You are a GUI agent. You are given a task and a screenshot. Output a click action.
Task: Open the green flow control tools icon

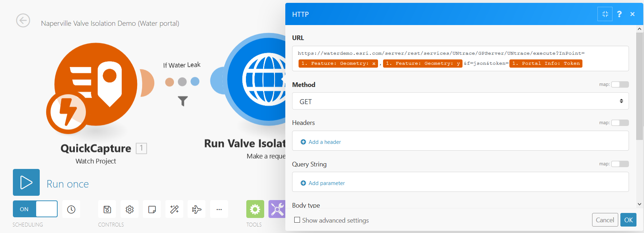click(x=255, y=209)
